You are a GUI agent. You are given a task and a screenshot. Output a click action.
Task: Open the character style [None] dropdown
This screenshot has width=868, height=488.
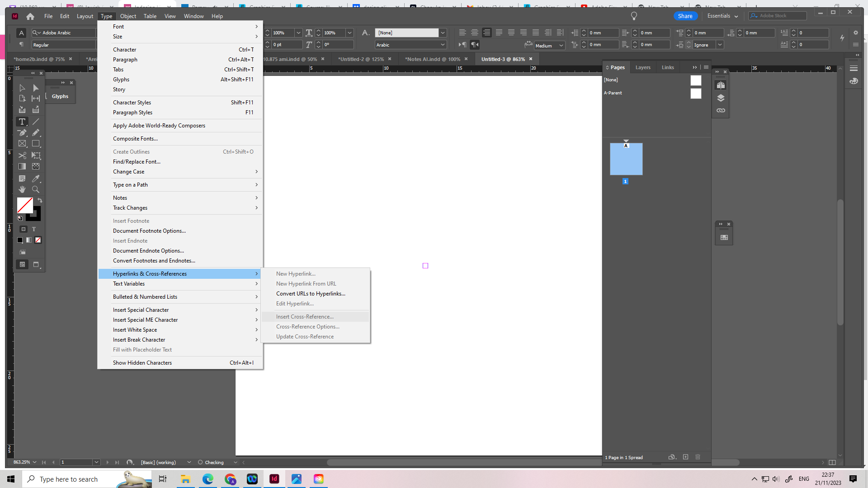point(443,33)
